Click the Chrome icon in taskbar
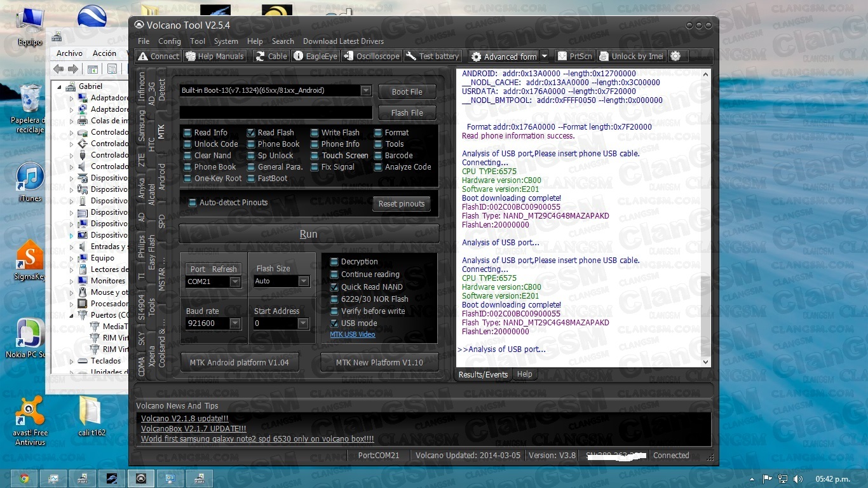 point(24,478)
